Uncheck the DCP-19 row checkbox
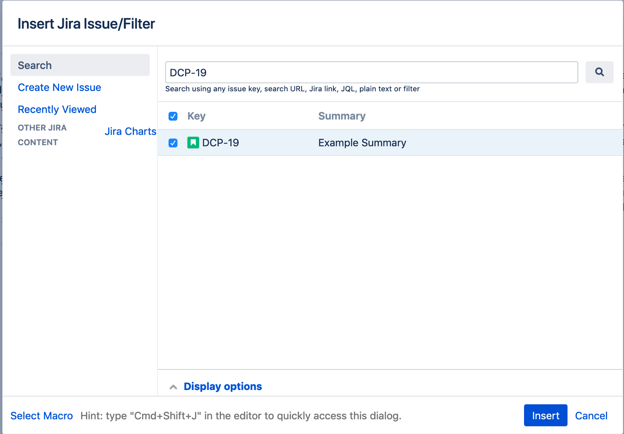 click(x=173, y=143)
